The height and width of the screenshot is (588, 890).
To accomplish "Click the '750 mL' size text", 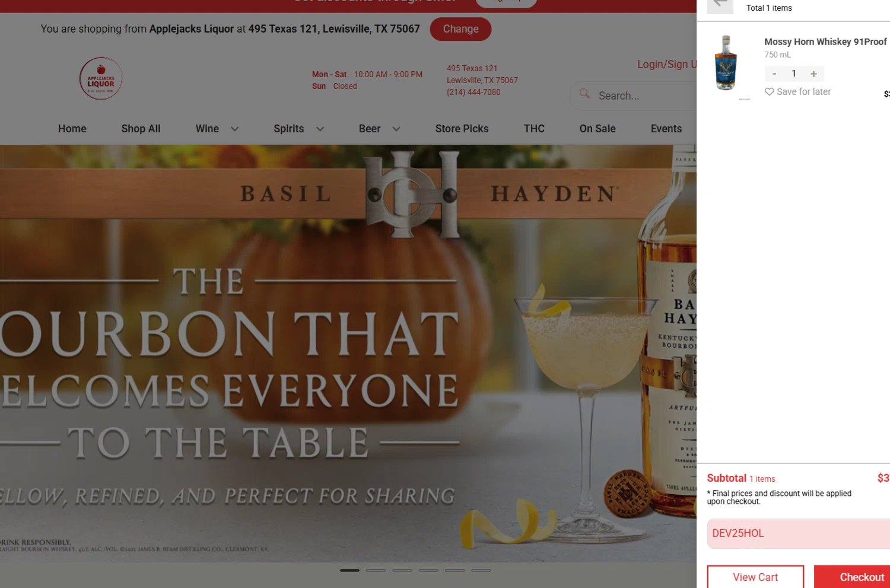I will click(777, 55).
